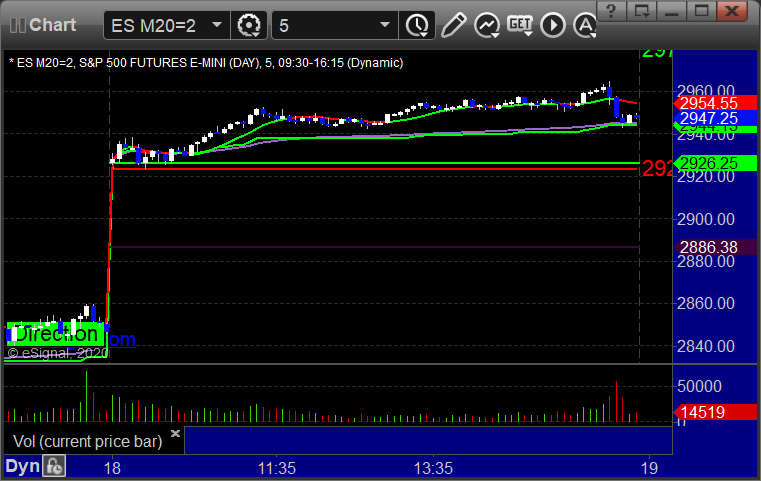
Task: Click the 50000 volume axis label
Action: pyautogui.click(x=699, y=386)
